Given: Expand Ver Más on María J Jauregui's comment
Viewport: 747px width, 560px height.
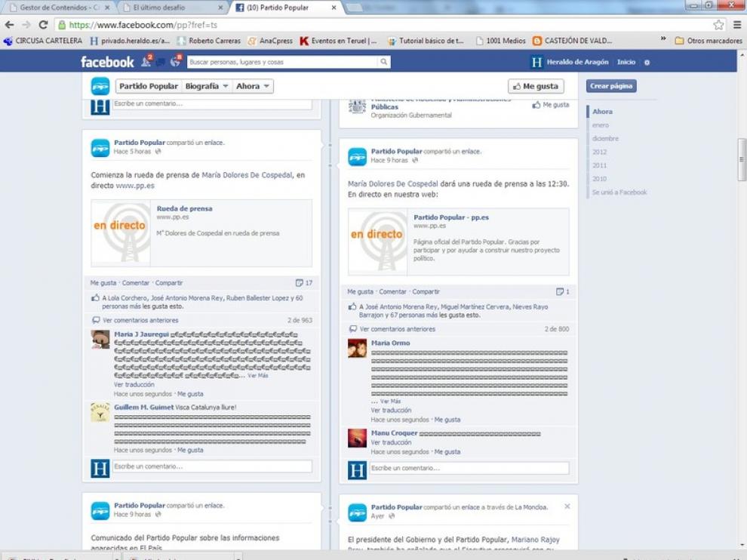Looking at the screenshot, I should pyautogui.click(x=258, y=376).
